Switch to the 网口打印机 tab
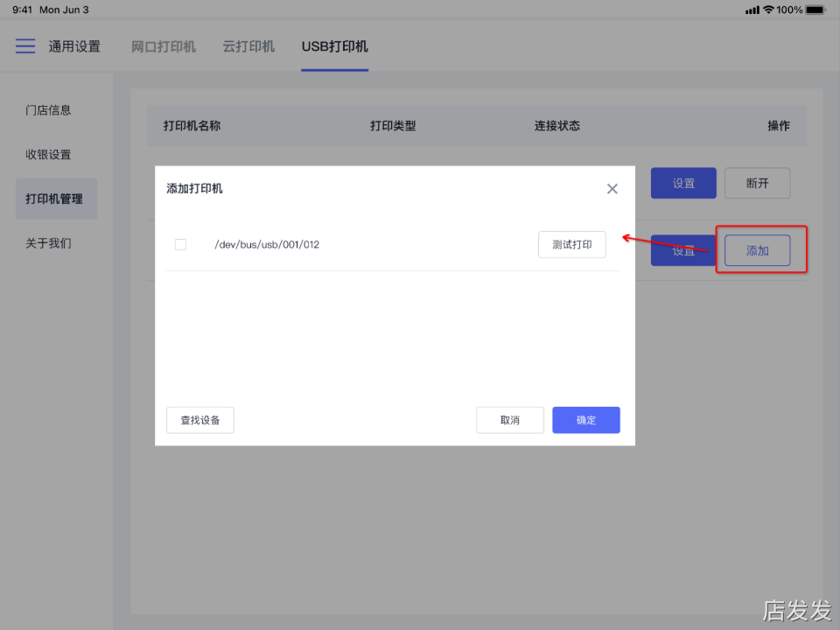840x630 pixels. tap(164, 46)
